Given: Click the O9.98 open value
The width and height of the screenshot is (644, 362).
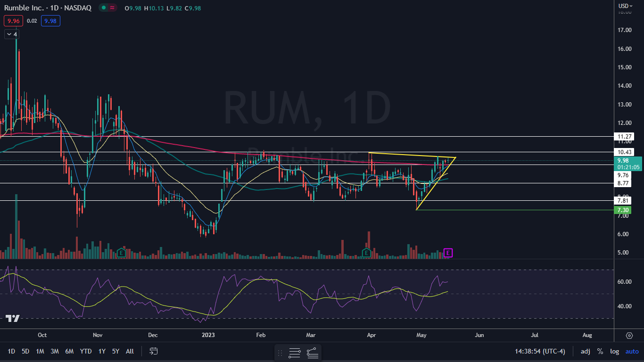Looking at the screenshot, I should [133, 8].
